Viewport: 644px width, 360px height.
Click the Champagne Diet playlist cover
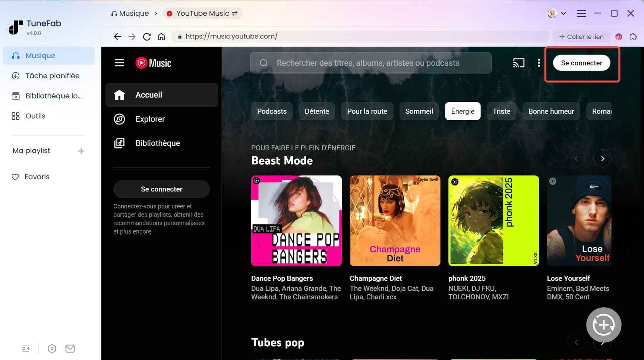tap(395, 220)
